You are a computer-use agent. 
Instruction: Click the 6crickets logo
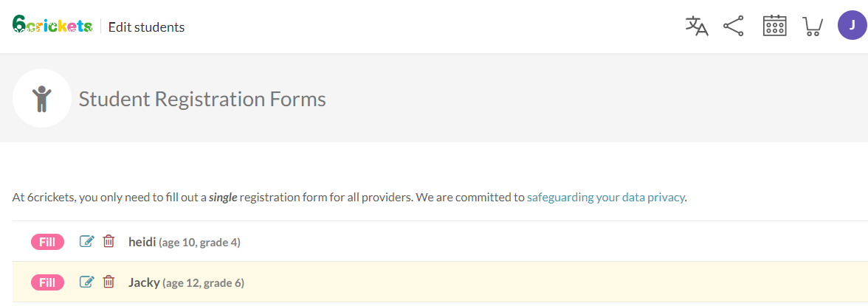click(x=52, y=26)
